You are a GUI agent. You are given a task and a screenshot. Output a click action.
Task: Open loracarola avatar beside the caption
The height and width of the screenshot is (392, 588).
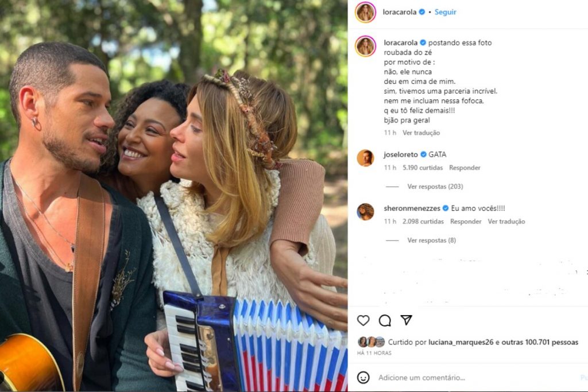point(365,46)
